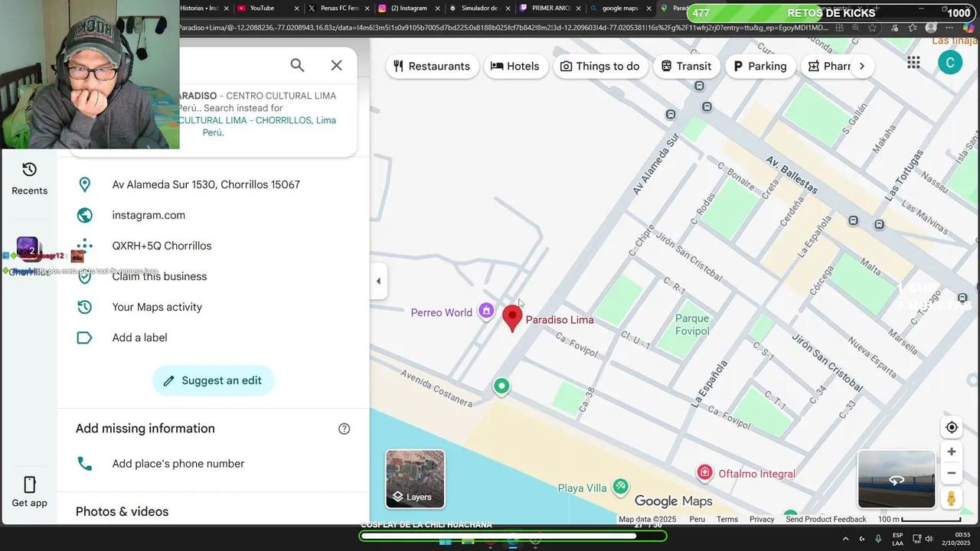The image size is (980, 551).
Task: Click the globe website icon
Action: point(85,215)
